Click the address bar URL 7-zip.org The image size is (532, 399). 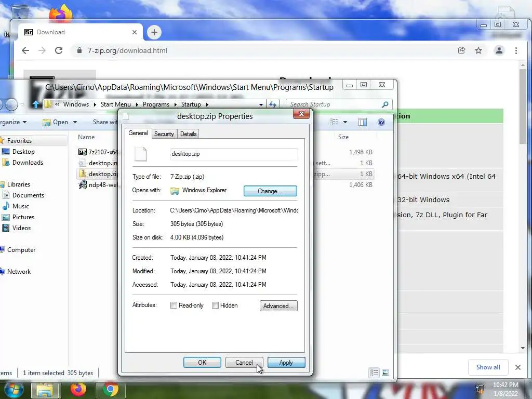128,50
